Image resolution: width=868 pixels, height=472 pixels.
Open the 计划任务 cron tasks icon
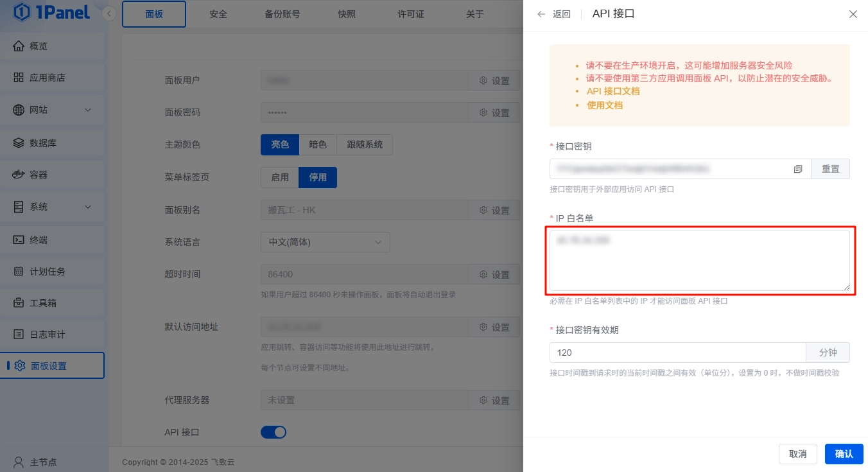pos(19,271)
